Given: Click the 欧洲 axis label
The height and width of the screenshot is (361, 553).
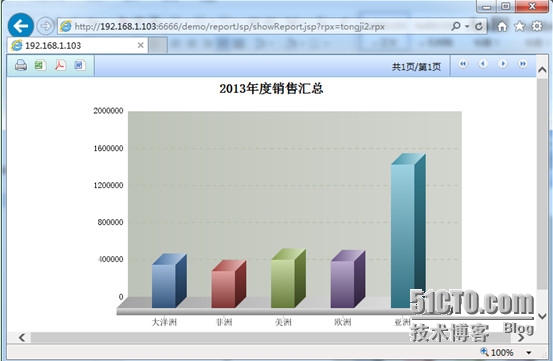Looking at the screenshot, I should coord(343,322).
